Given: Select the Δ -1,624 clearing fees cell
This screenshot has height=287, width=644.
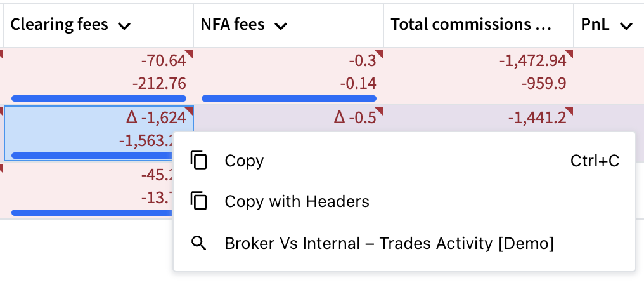Looking at the screenshot, I should coord(99,133).
